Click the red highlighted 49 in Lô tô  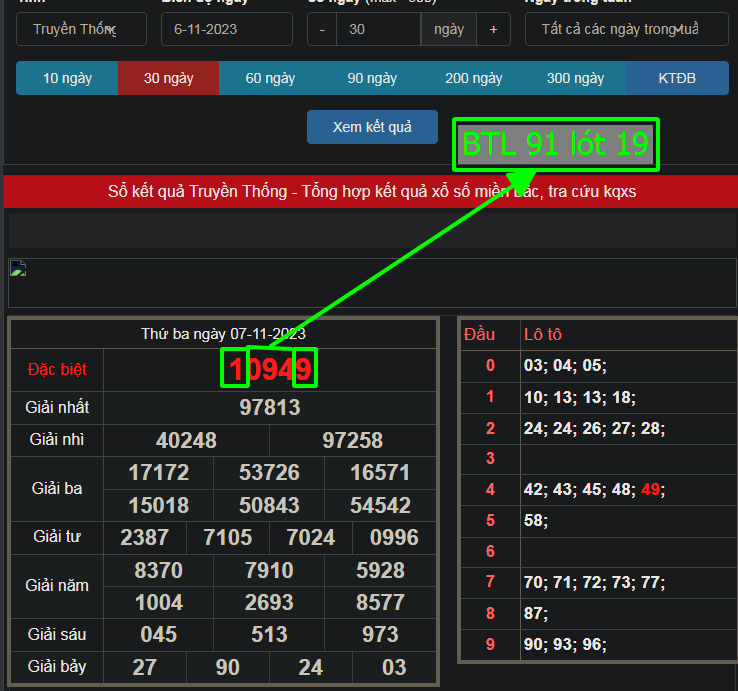(649, 490)
